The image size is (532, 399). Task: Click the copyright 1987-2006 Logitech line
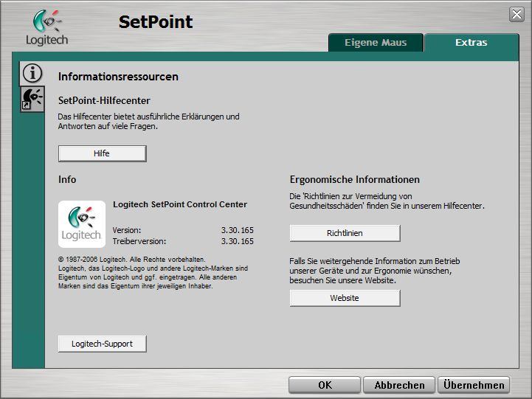132,260
